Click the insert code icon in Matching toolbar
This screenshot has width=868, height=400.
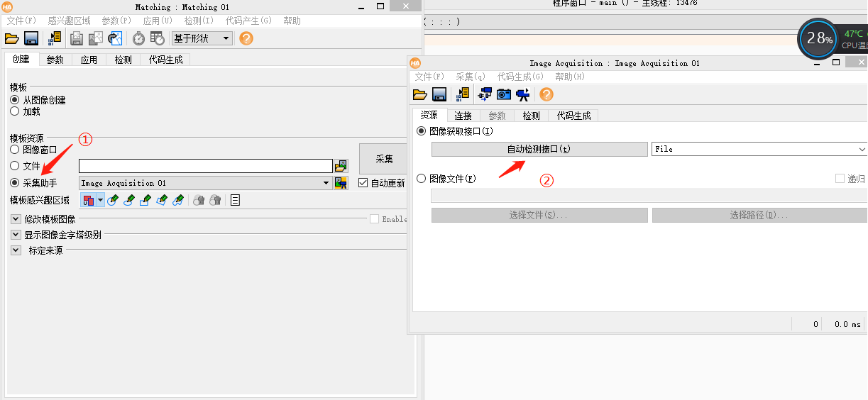pyautogui.click(x=55, y=38)
